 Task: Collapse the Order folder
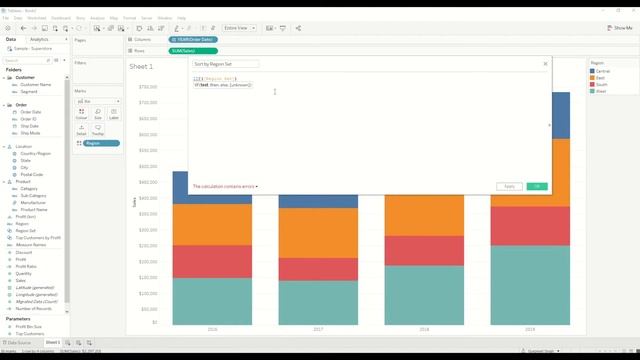click(x=4, y=105)
